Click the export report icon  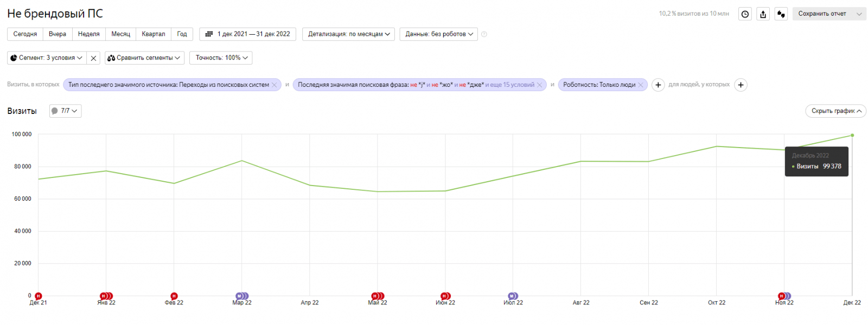pyautogui.click(x=763, y=14)
